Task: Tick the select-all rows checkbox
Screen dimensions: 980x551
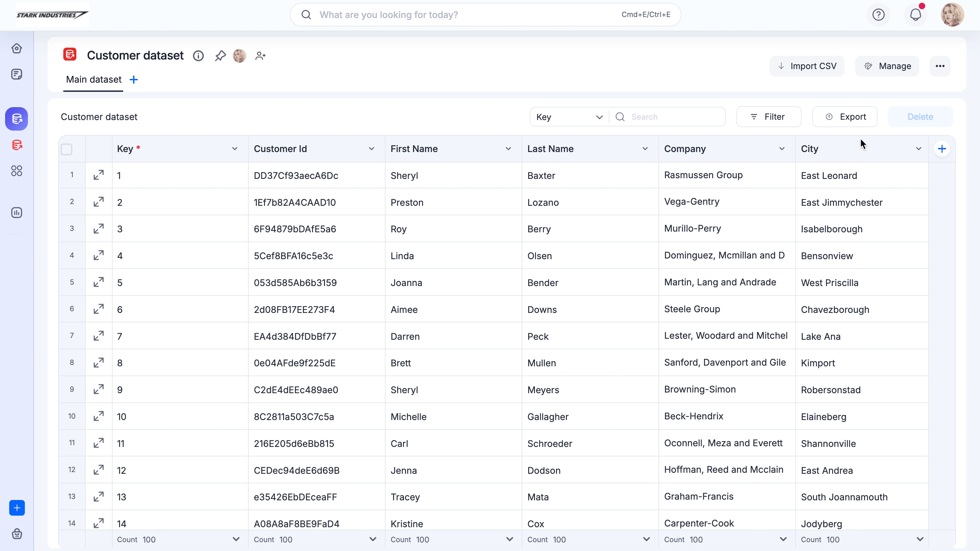Action: [x=67, y=149]
